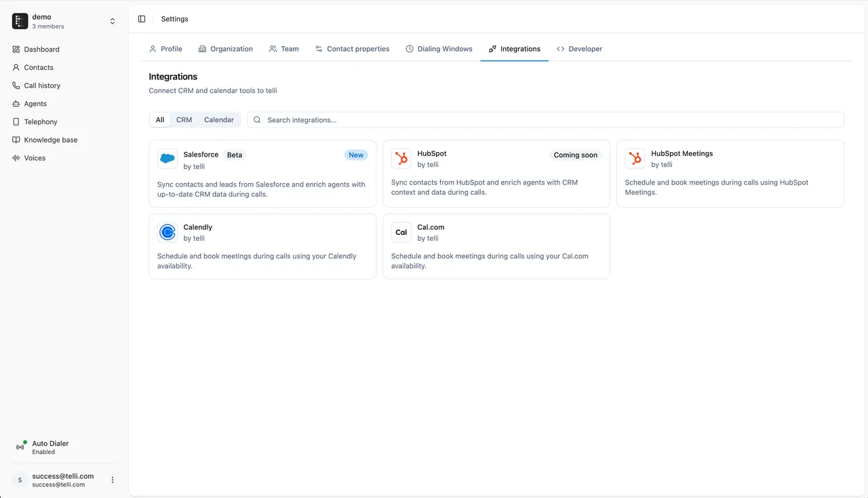Viewport: 868px width, 498px height.
Task: Click the Coming soon badge
Action: click(576, 155)
